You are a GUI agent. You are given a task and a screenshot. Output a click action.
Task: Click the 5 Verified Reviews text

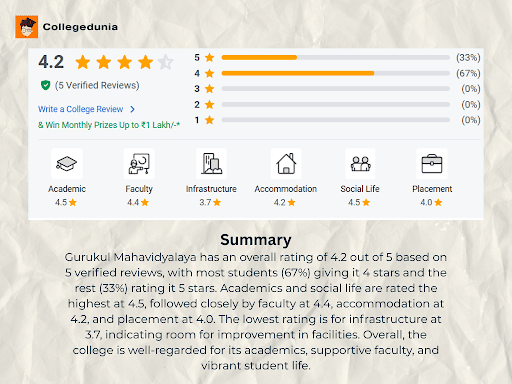[x=97, y=85]
